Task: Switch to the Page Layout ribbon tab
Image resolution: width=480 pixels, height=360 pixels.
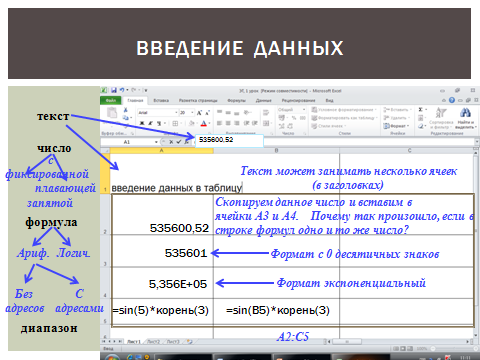Action: (x=198, y=100)
